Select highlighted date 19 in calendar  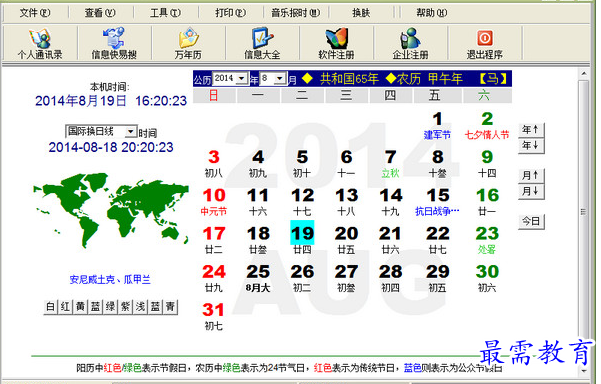302,233
